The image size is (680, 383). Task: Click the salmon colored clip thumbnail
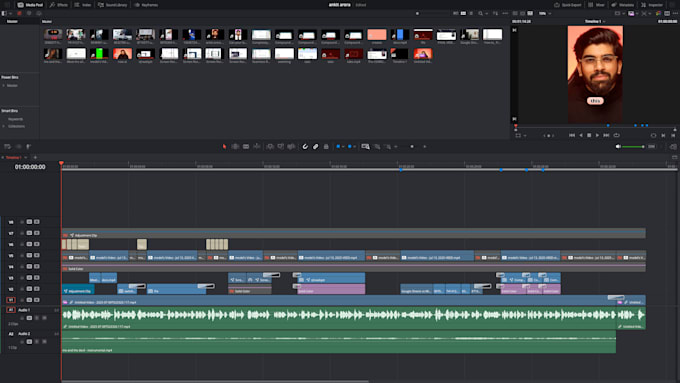point(377,36)
